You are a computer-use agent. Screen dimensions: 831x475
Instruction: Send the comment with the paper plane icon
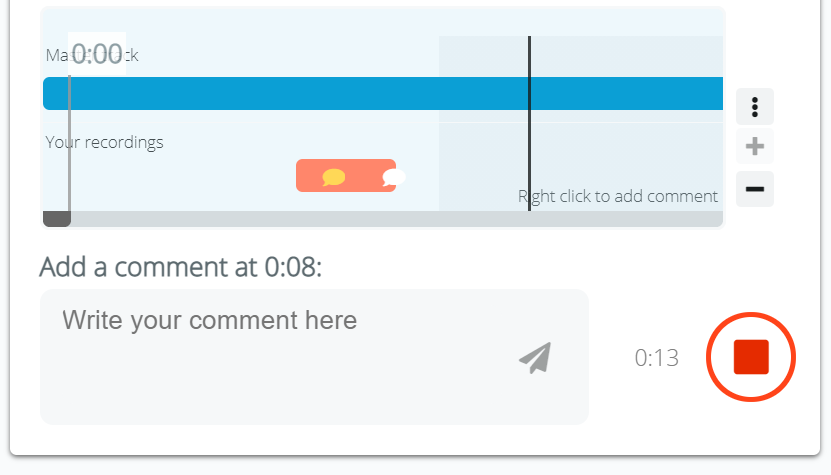tap(536, 357)
